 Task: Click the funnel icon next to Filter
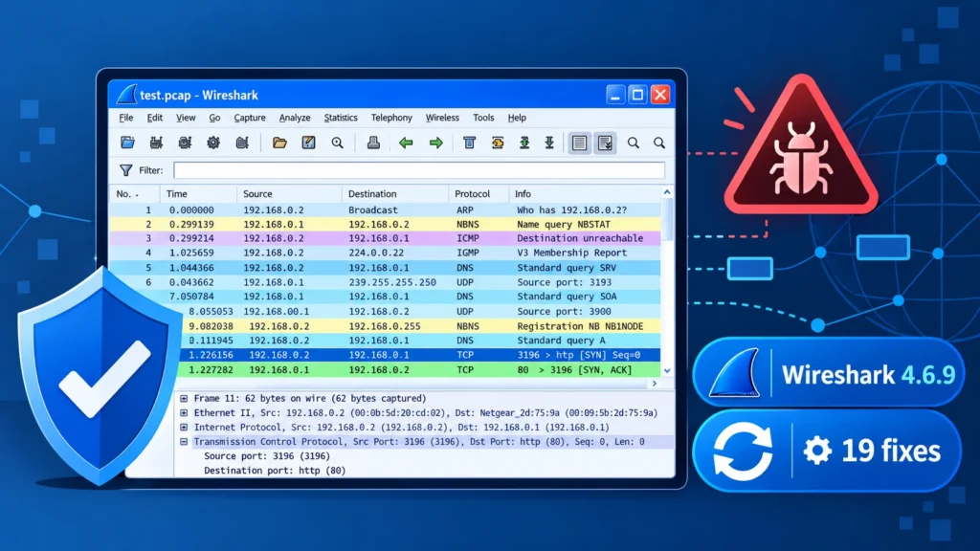tap(125, 170)
